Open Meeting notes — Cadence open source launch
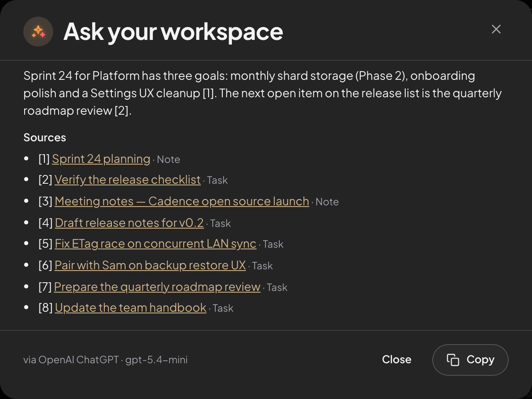This screenshot has height=399, width=532. 182,202
